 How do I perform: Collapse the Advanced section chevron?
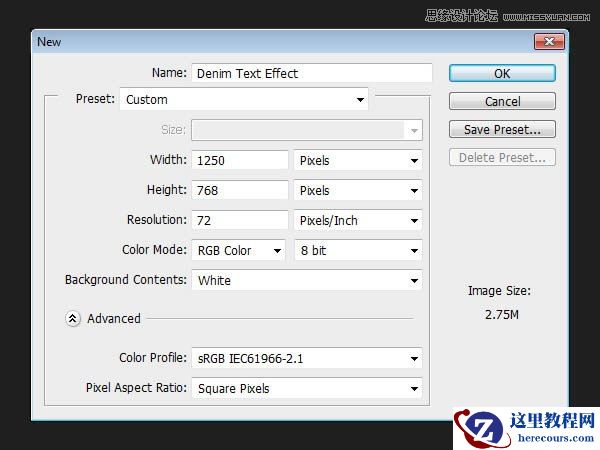[x=73, y=318]
